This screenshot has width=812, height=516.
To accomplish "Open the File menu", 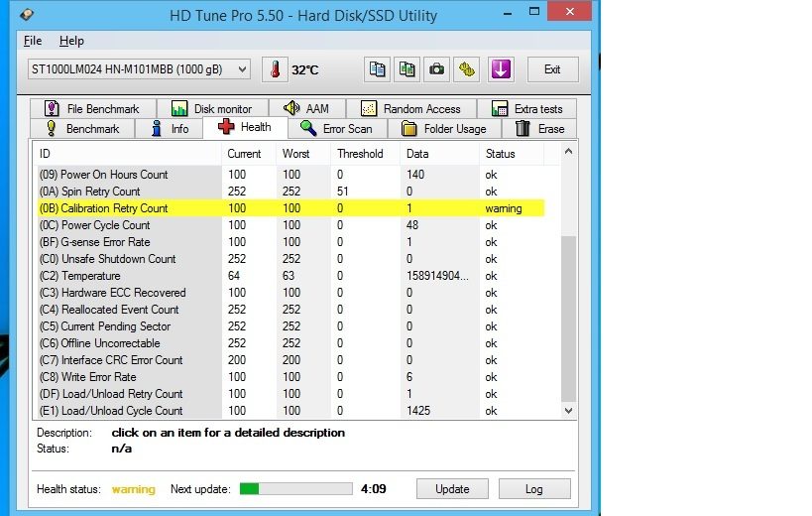I will (x=33, y=41).
